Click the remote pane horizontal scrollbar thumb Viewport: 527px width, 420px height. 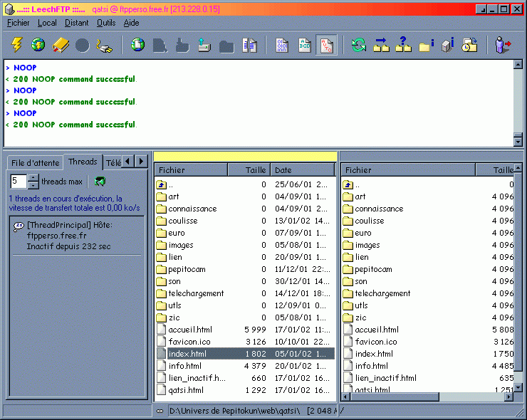pos(395,397)
